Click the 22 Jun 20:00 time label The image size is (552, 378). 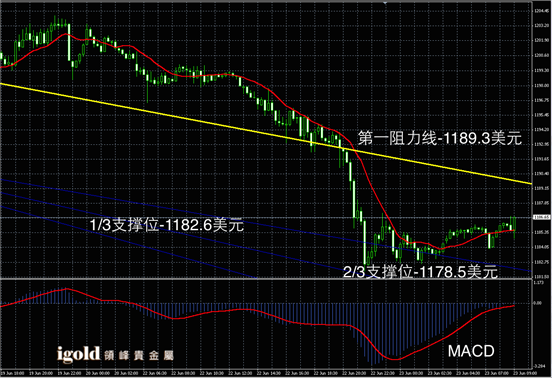(x=355, y=373)
